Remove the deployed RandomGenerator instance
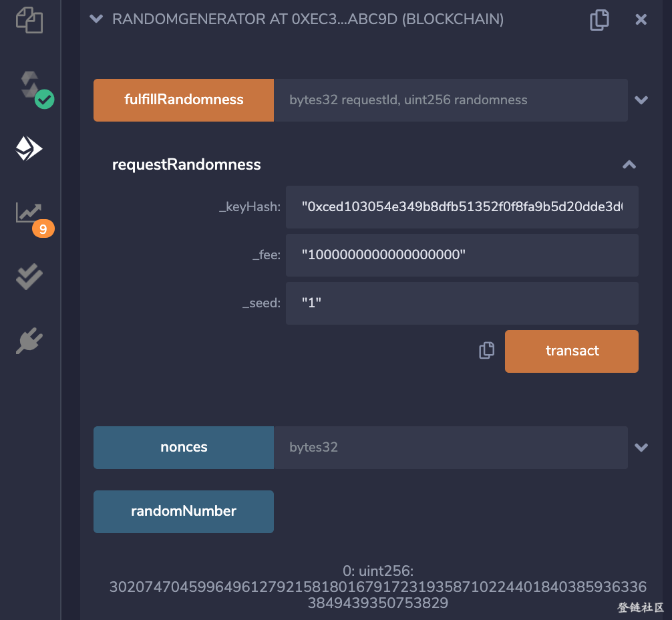 [x=641, y=19]
